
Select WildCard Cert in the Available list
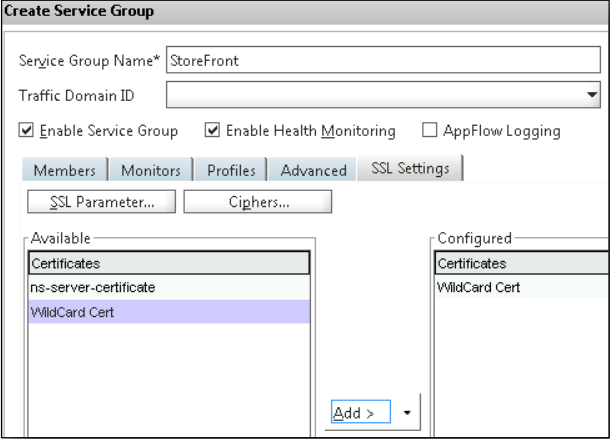[166, 312]
